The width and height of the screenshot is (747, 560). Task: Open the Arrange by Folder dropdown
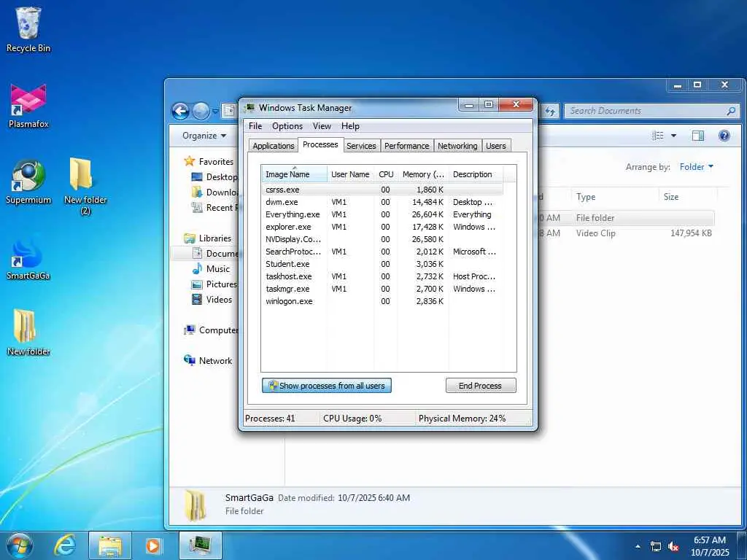coord(696,167)
